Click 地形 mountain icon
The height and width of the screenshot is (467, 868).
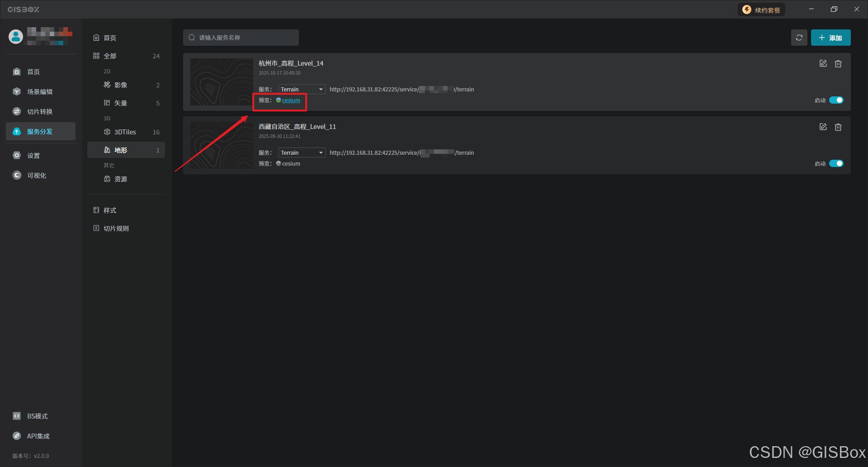tap(107, 150)
